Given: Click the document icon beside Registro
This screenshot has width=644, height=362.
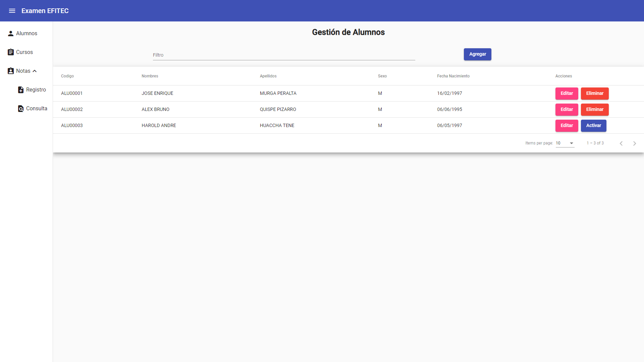Looking at the screenshot, I should pos(20,89).
